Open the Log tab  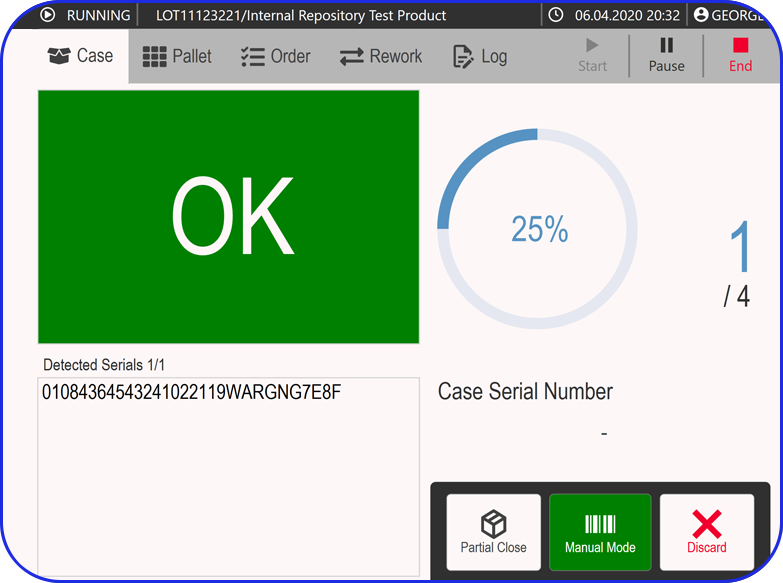tap(480, 56)
